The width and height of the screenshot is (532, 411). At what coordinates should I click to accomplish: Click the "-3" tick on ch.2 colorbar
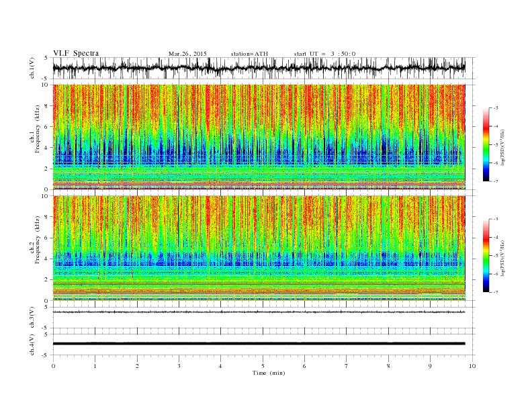(496, 219)
